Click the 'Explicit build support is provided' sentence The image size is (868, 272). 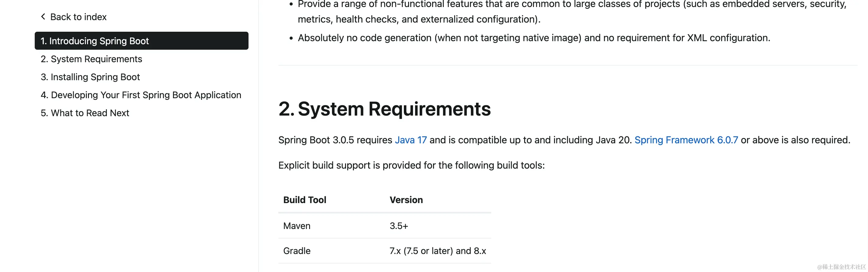411,165
